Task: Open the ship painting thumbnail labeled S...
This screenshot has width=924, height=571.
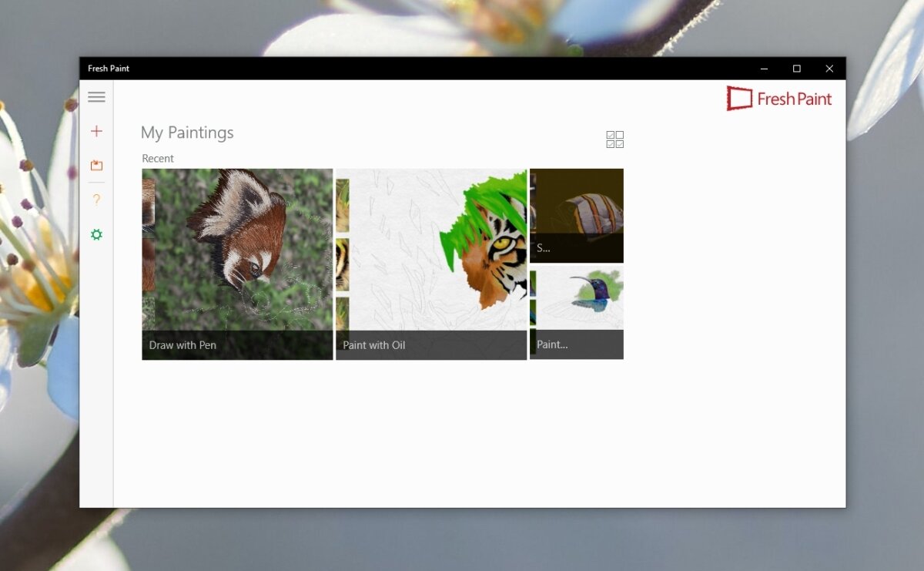Action: pos(577,216)
